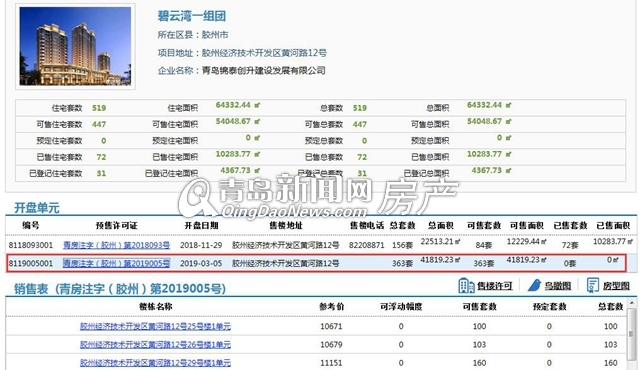Open the 售楼许可 link

pyautogui.click(x=495, y=286)
